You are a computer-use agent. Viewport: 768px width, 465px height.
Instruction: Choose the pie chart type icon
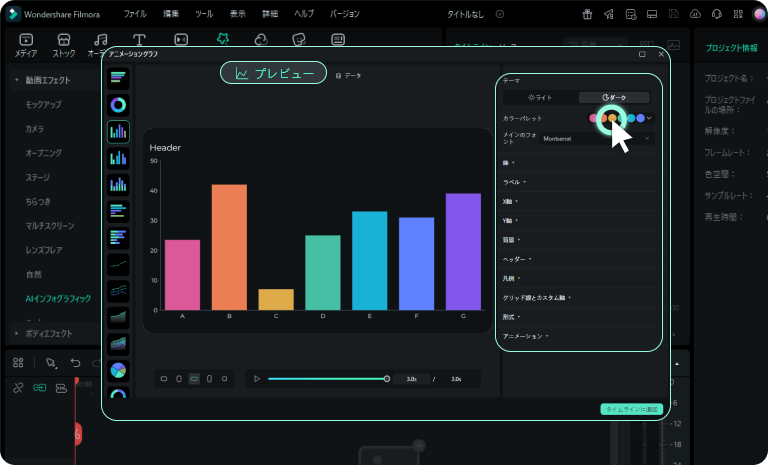[x=118, y=370]
